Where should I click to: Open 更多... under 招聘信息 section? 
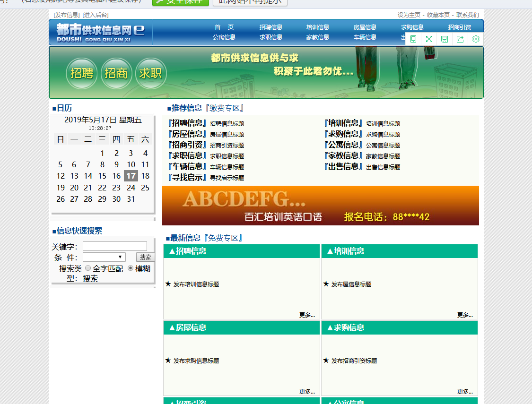point(307,315)
